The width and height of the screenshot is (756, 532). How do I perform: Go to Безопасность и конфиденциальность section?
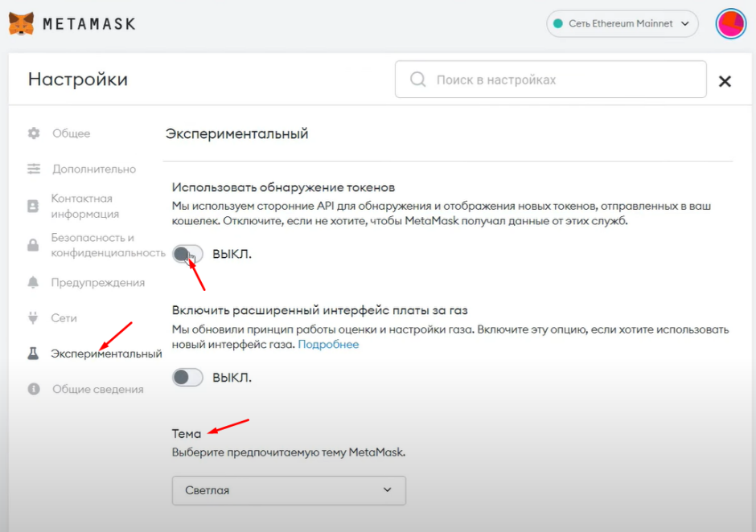coord(108,245)
